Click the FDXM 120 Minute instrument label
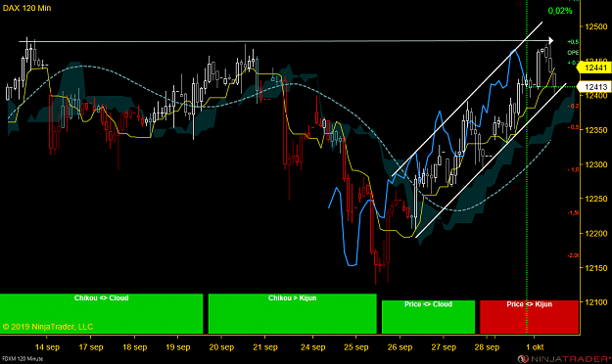 pyautogui.click(x=23, y=358)
